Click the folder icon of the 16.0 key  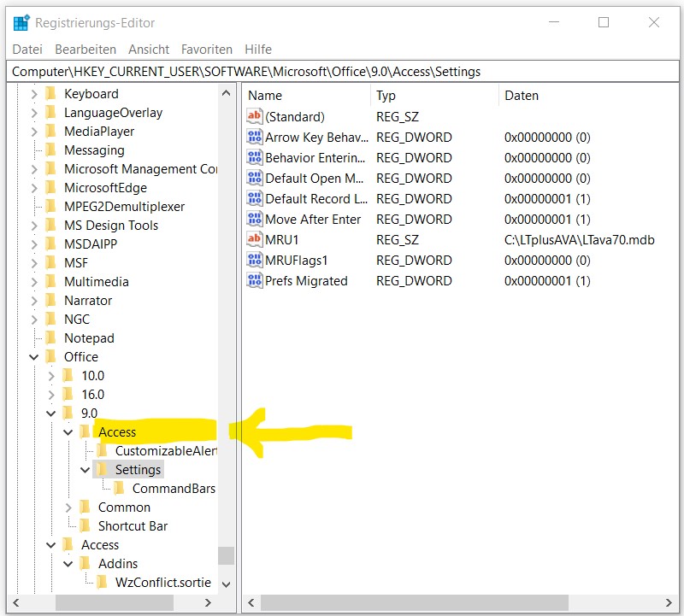pos(68,394)
